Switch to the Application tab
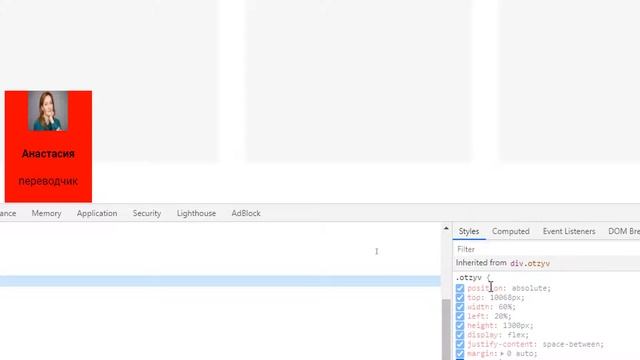 pos(97,213)
